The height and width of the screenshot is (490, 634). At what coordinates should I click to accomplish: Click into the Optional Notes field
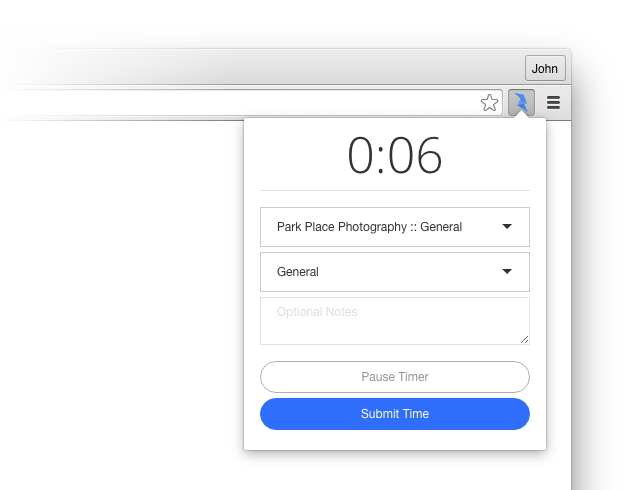point(395,321)
